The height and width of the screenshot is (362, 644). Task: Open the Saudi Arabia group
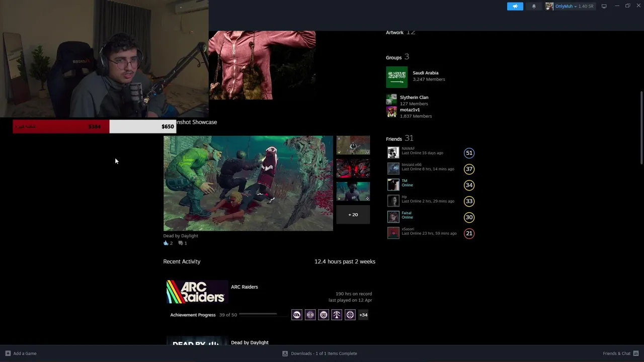tap(425, 73)
